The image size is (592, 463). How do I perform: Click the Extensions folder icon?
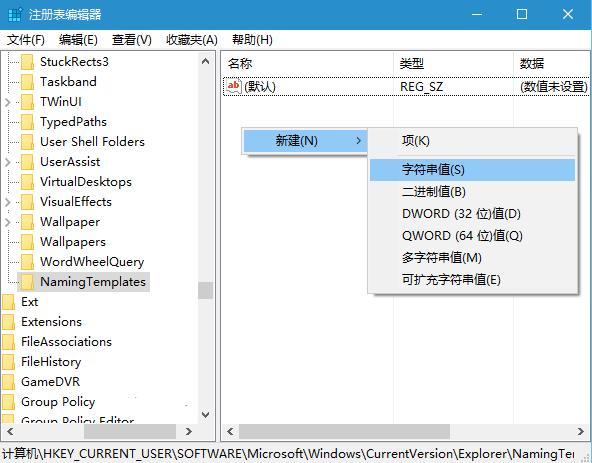8,322
